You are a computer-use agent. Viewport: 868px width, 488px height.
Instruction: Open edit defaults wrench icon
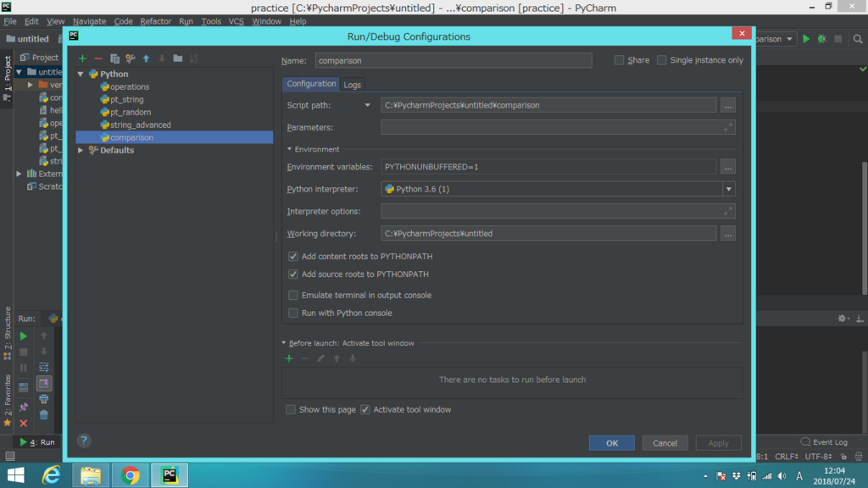[131, 58]
